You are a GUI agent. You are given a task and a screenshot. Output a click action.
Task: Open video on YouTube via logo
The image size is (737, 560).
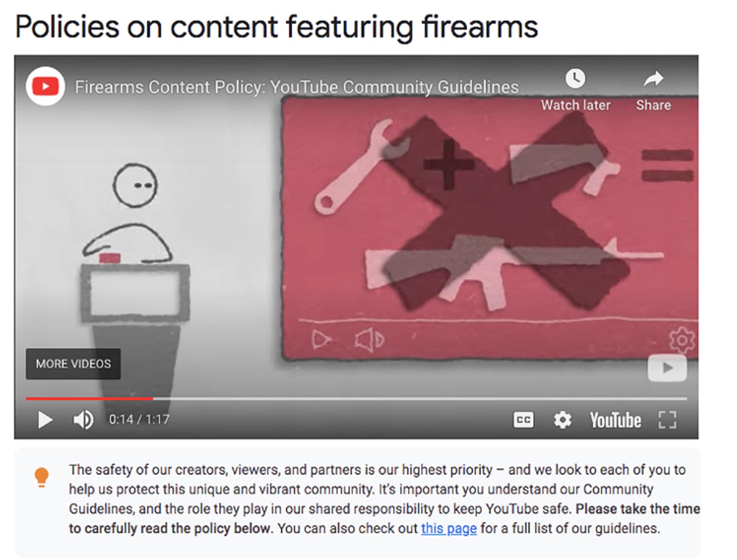point(615,420)
